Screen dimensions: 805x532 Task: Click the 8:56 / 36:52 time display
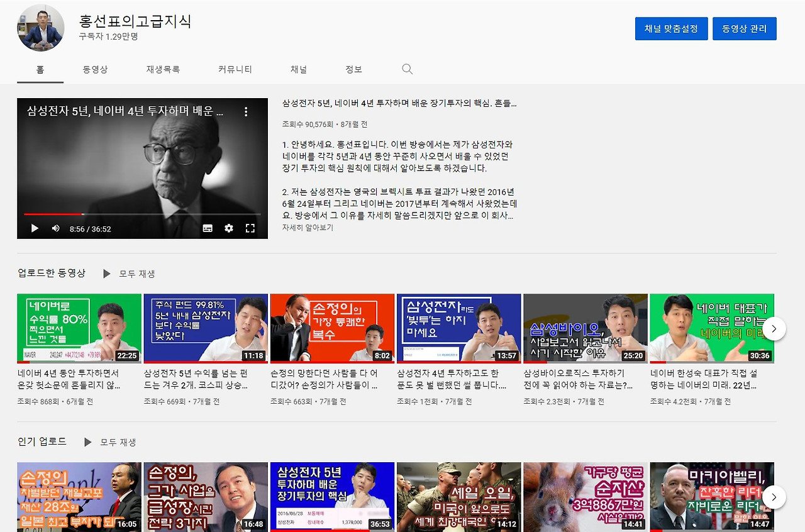(x=90, y=229)
